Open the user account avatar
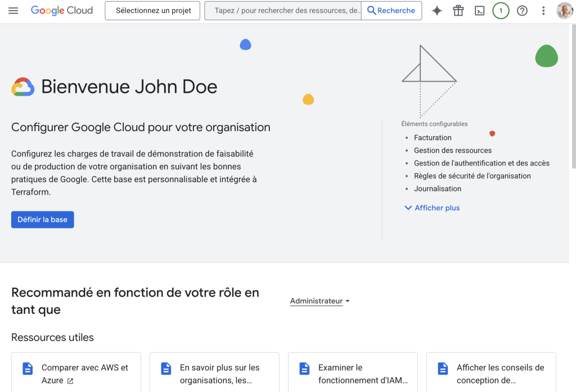This screenshot has height=392, width=576. pos(565,11)
